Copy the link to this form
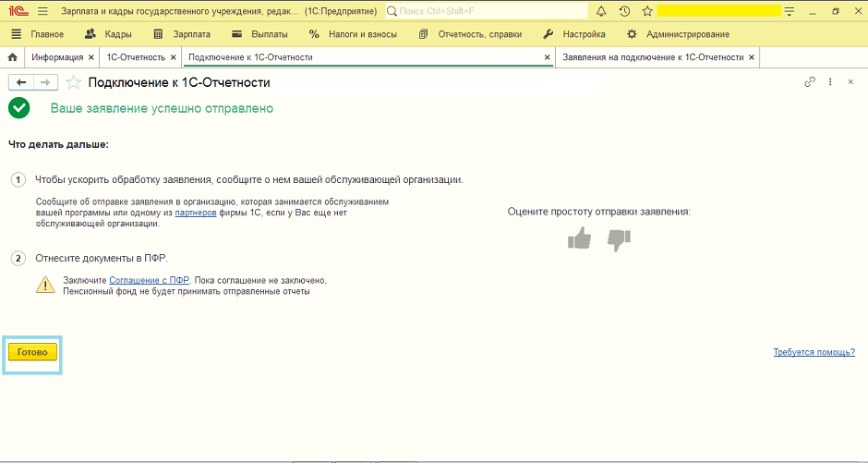Image resolution: width=868 pixels, height=463 pixels. 810,82
